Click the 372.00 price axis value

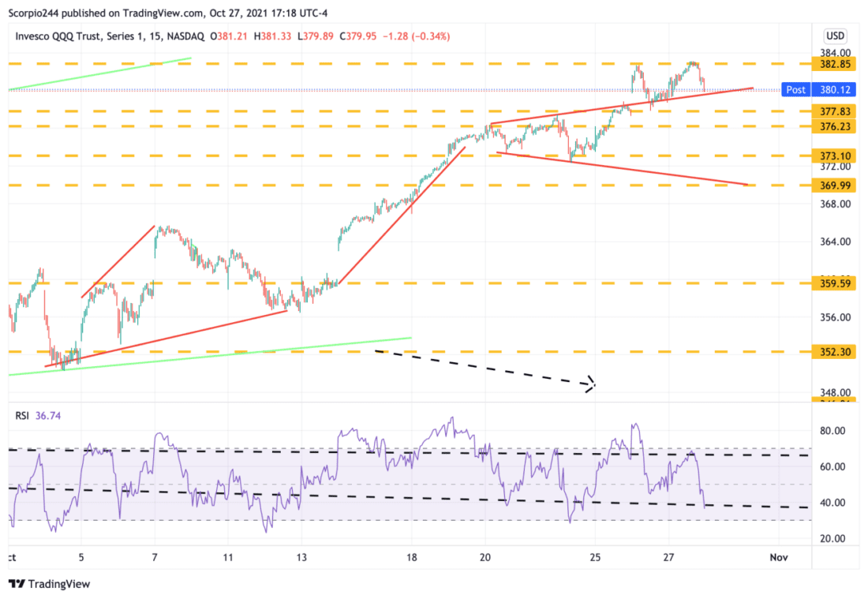click(x=835, y=167)
